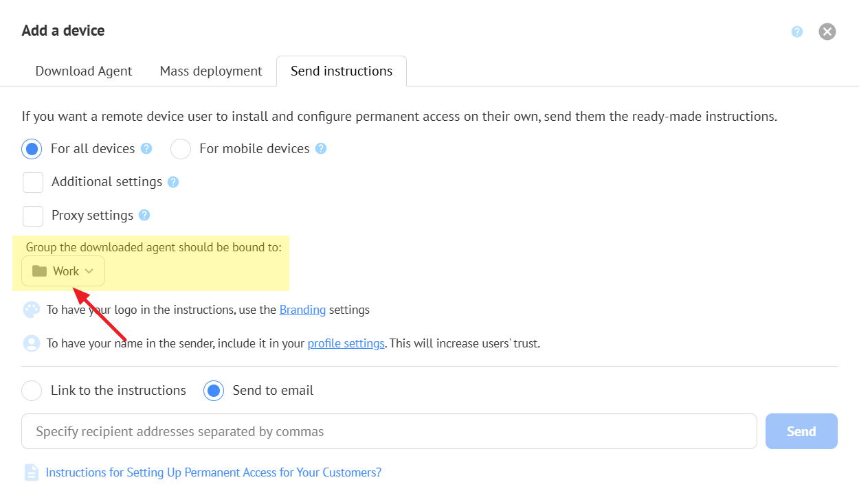Click the palette icon near Branding text
859x504 pixels.
(x=32, y=310)
